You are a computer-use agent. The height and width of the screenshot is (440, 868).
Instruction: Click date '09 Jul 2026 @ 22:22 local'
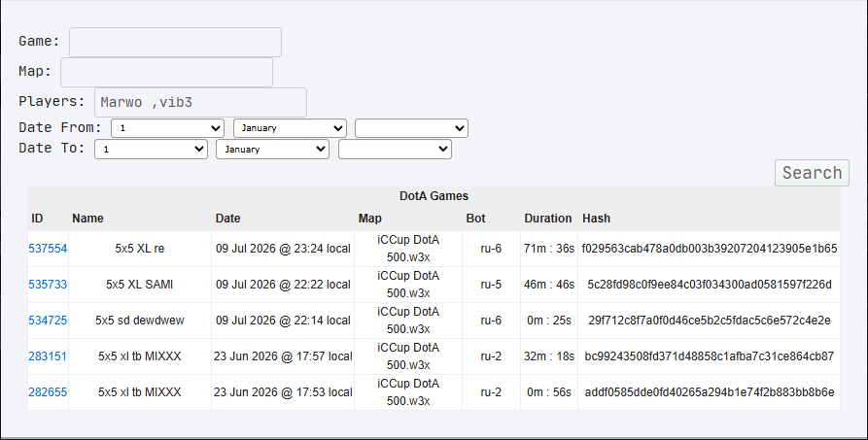click(283, 285)
